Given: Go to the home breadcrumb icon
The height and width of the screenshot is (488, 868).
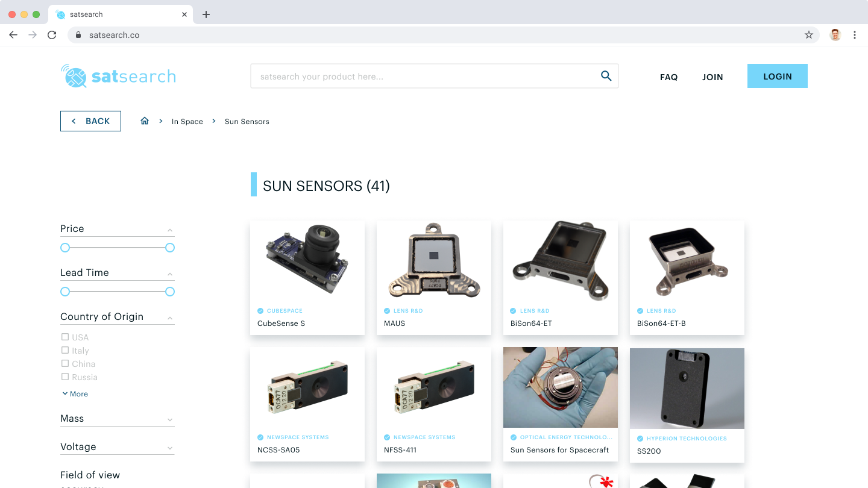Looking at the screenshot, I should coord(145,121).
